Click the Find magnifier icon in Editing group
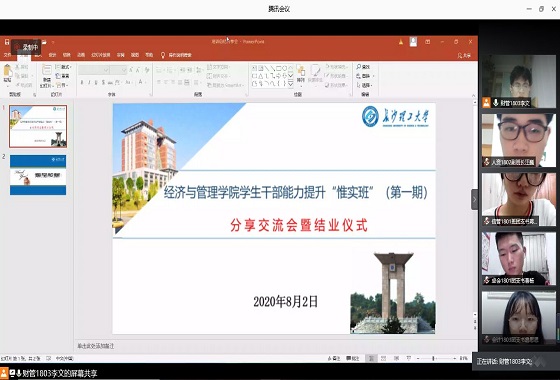 coord(359,67)
